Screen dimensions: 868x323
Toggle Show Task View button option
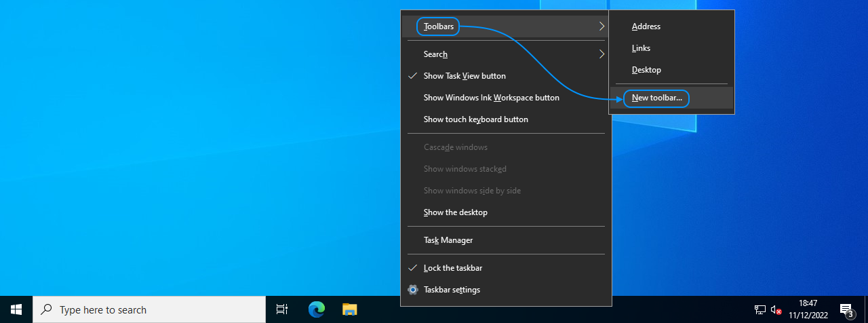tap(506, 76)
